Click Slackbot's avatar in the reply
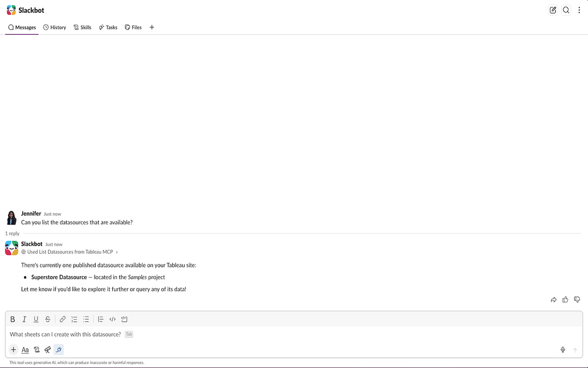 [x=12, y=248]
